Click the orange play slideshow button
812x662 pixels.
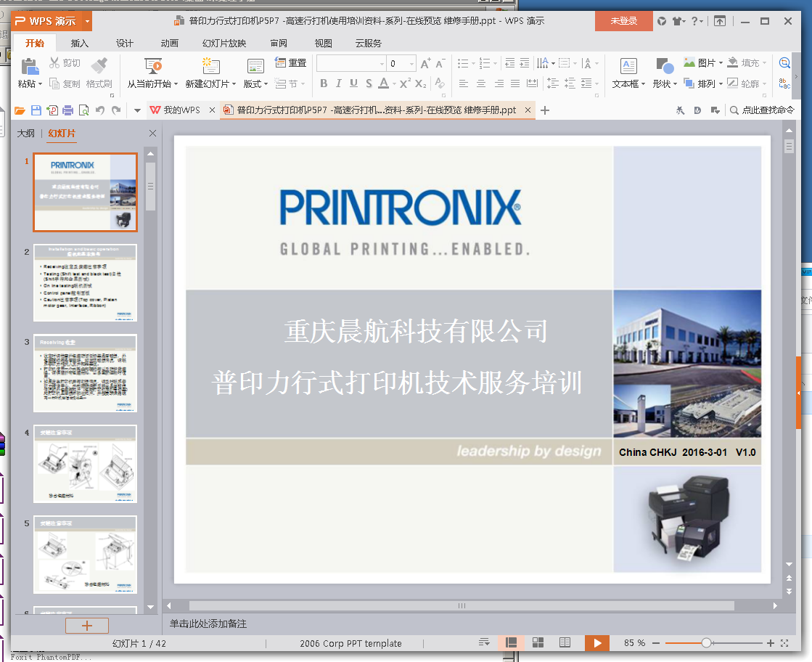coord(597,643)
